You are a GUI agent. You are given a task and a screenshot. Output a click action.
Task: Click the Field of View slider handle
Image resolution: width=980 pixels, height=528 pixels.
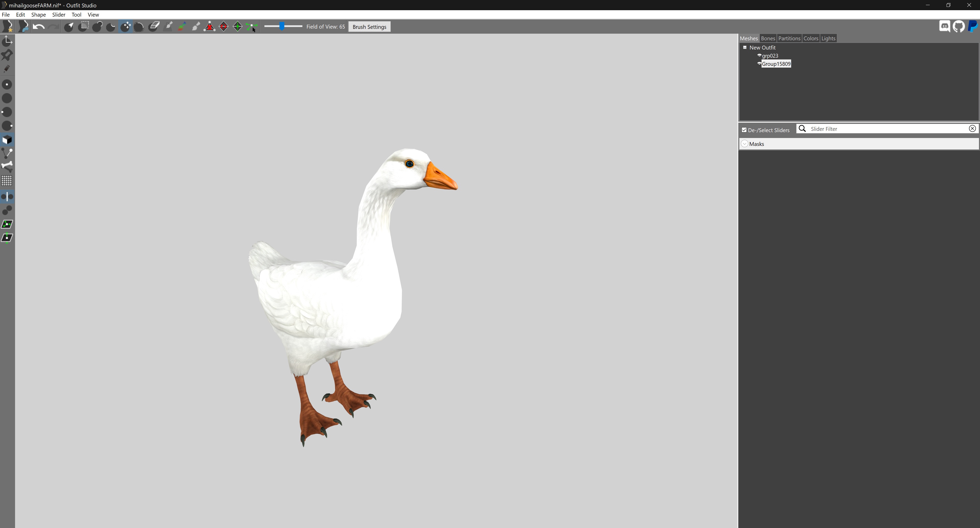pos(282,26)
